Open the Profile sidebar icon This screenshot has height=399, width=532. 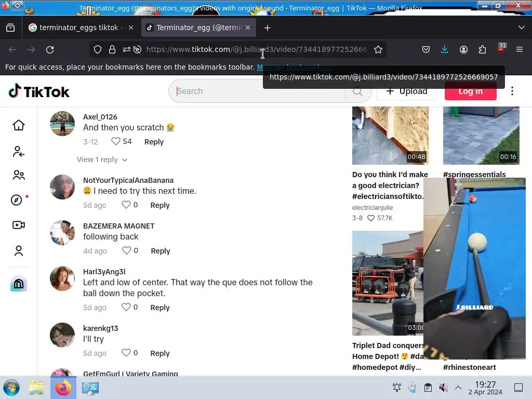click(x=19, y=251)
